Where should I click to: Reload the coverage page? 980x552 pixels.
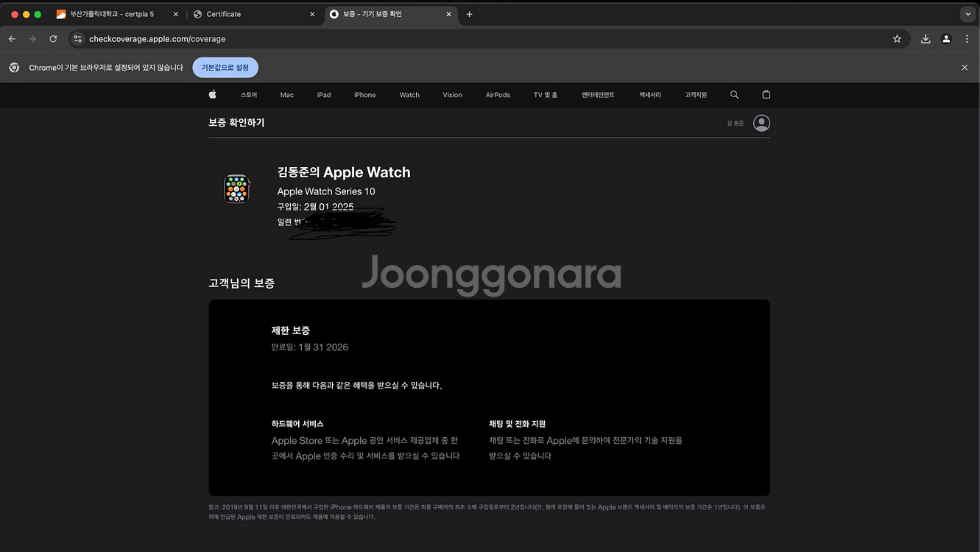(53, 39)
